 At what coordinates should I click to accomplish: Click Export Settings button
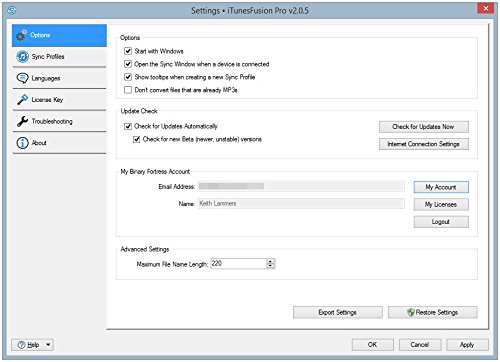[338, 312]
